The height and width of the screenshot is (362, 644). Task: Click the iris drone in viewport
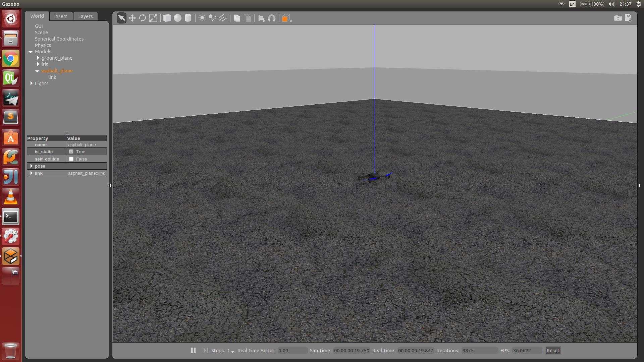coord(374,177)
